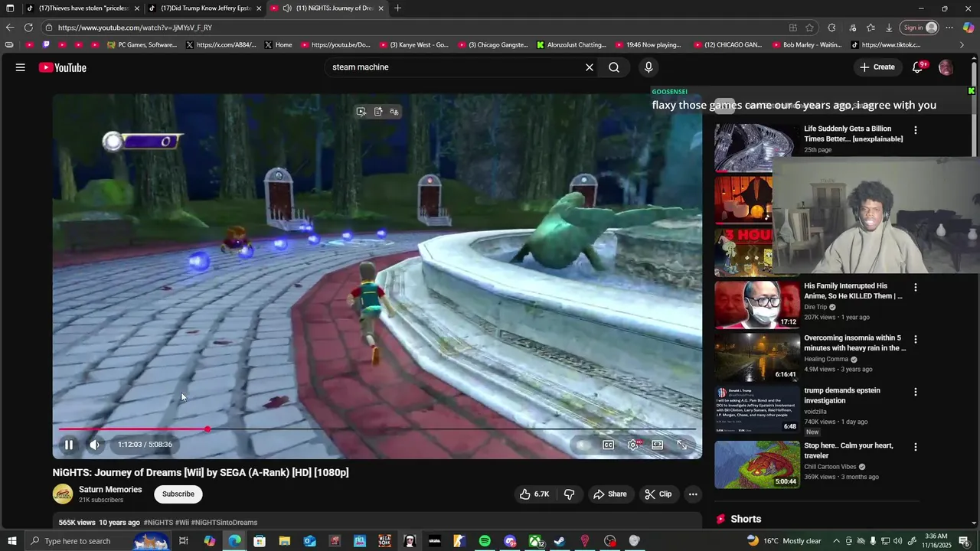
Task: Share this video
Action: point(610,494)
